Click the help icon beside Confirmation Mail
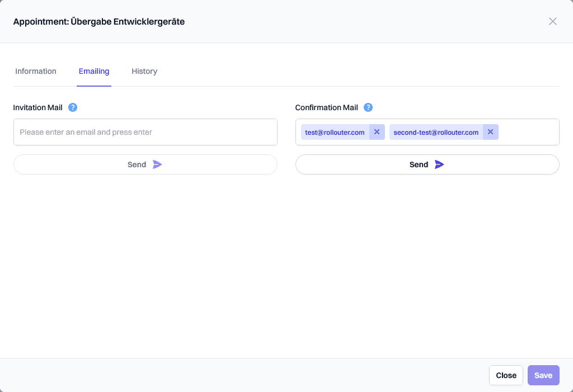The width and height of the screenshot is (573, 392). [x=368, y=107]
